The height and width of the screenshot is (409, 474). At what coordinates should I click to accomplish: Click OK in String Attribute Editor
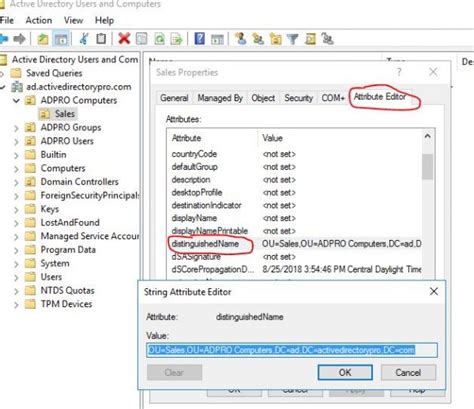pyautogui.click(x=345, y=372)
